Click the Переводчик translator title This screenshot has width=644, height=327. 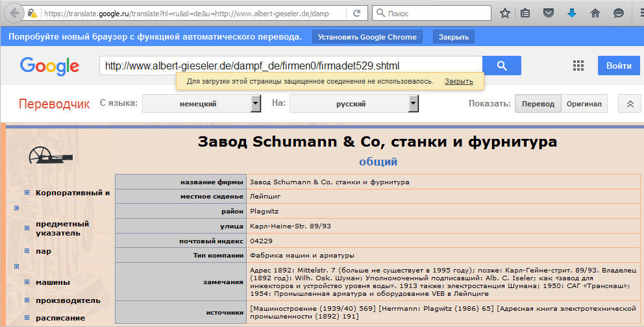click(55, 104)
